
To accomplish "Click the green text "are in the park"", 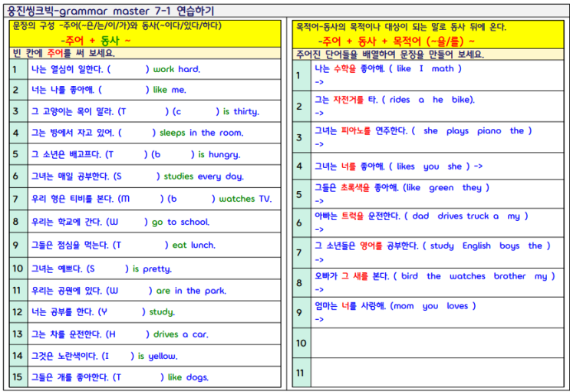I will pos(191,291).
